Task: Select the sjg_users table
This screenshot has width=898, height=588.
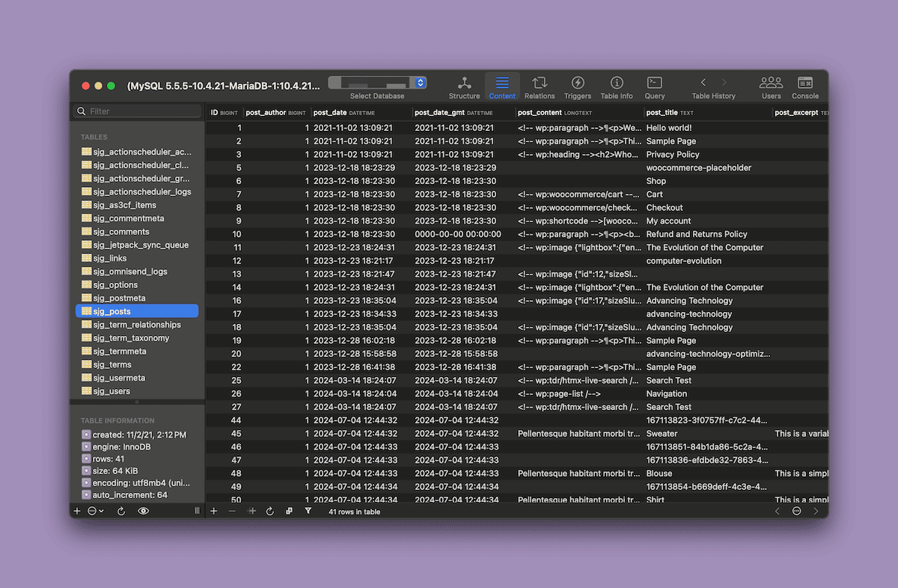Action: (137, 391)
